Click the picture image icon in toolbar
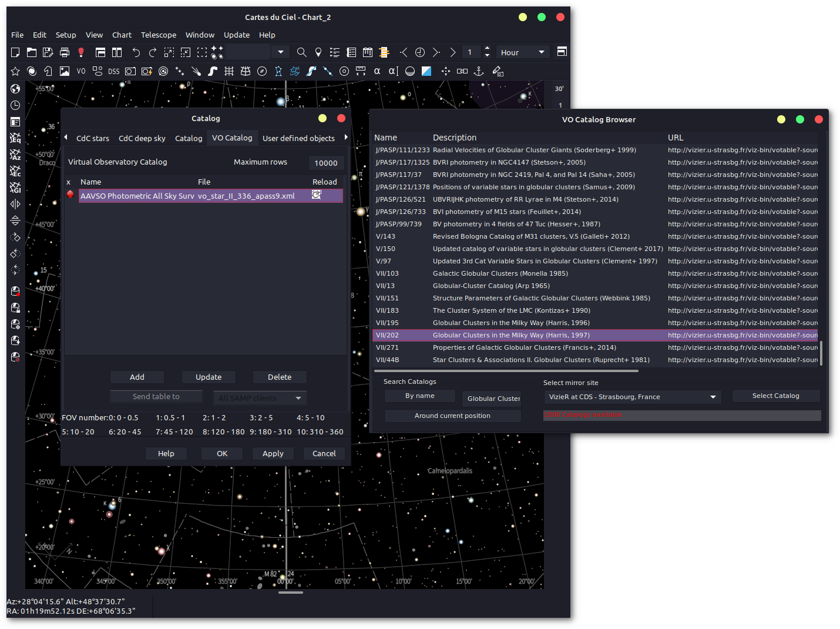Viewport: 840px width, 629px height. pos(65,71)
